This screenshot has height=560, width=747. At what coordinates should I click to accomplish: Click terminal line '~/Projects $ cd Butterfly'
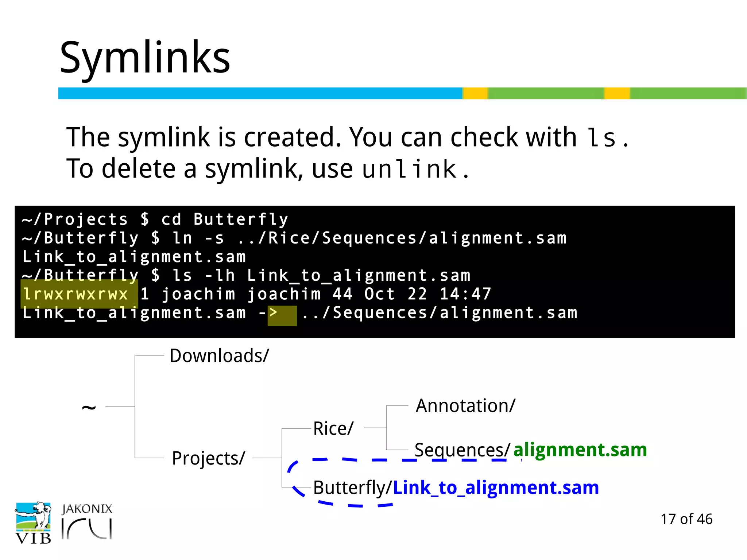155,219
